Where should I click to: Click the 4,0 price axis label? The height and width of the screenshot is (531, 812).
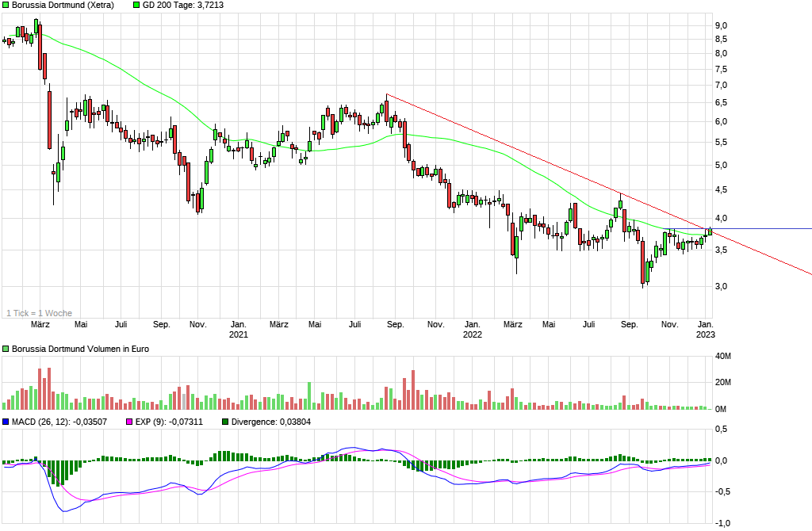(721, 219)
